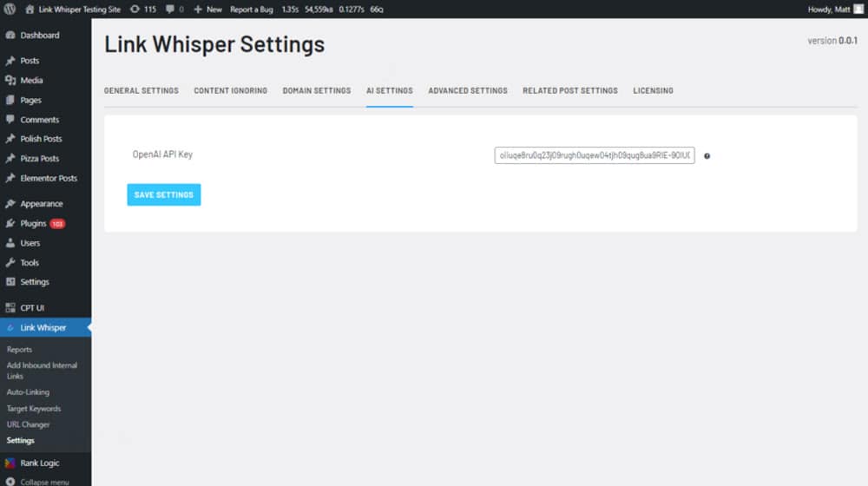The width and height of the screenshot is (868, 486).
Task: Click the Elementor Posts pin icon
Action: [x=10, y=178]
